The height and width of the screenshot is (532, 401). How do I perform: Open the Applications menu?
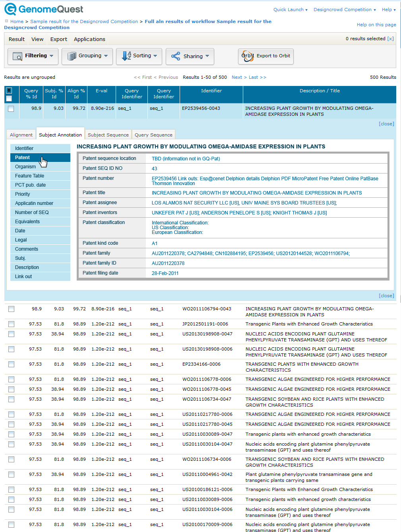click(89, 39)
